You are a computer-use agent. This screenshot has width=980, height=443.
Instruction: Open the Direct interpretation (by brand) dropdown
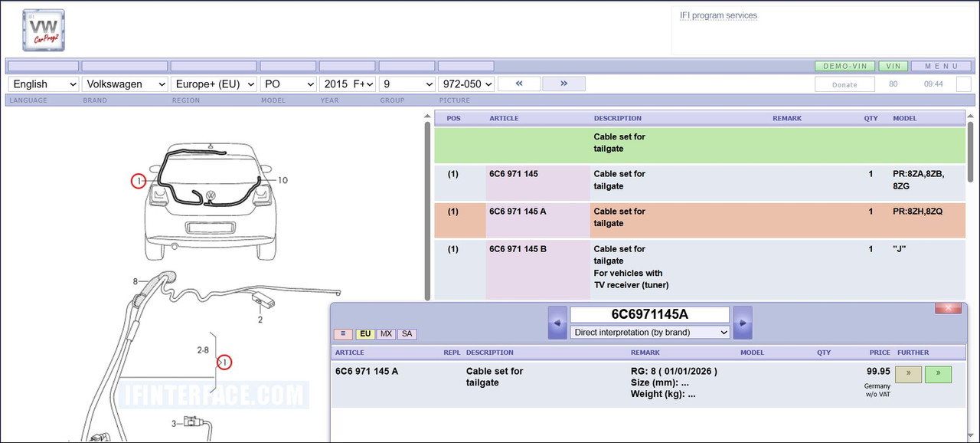650,332
